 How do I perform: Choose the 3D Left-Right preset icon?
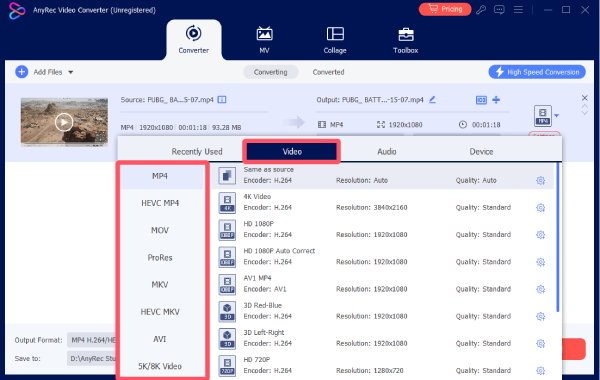227,339
